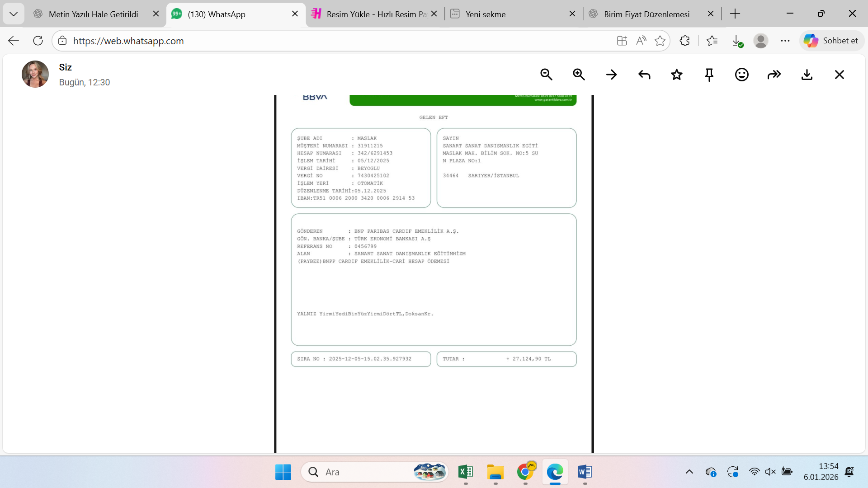Open the Windows Start menu
The width and height of the screenshot is (868, 488).
[283, 472]
